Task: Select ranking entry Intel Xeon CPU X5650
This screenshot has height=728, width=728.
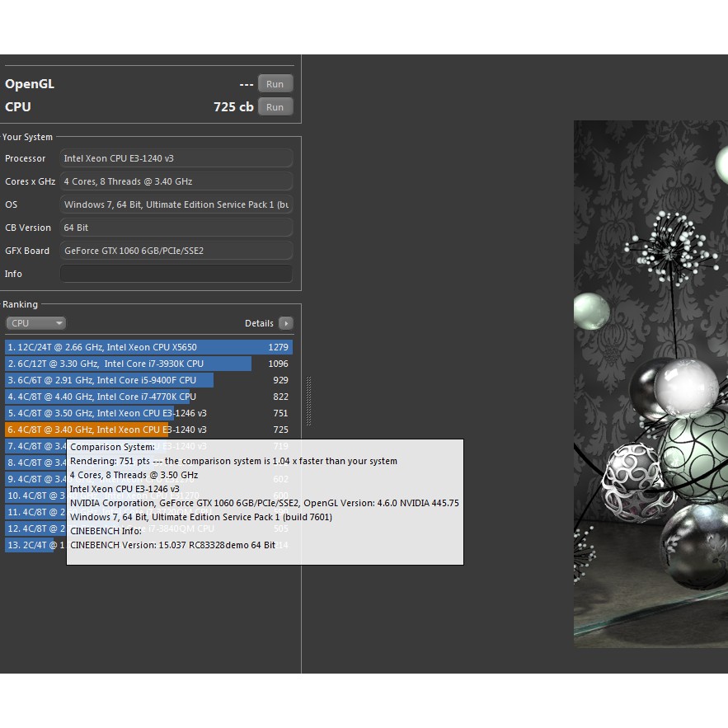Action: pos(149,347)
